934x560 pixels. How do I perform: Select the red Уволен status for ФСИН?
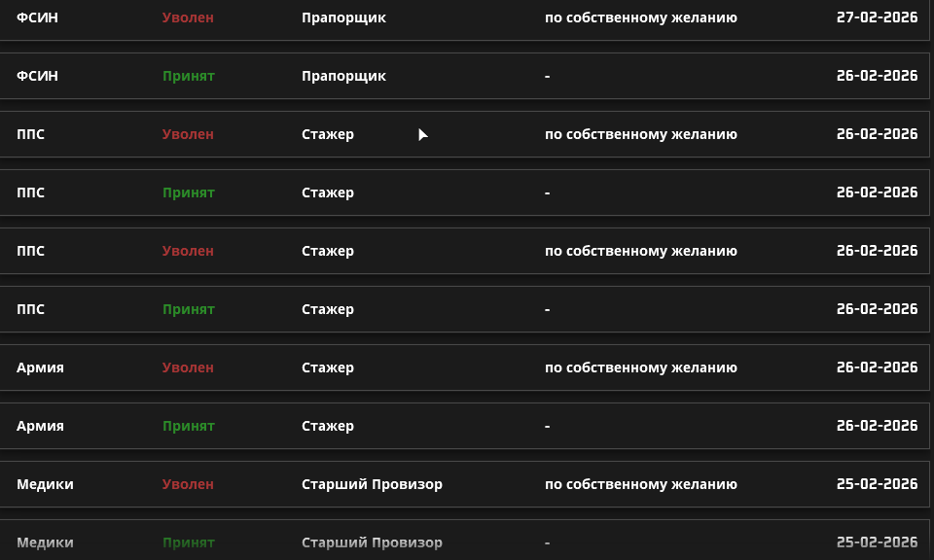pyautogui.click(x=188, y=17)
